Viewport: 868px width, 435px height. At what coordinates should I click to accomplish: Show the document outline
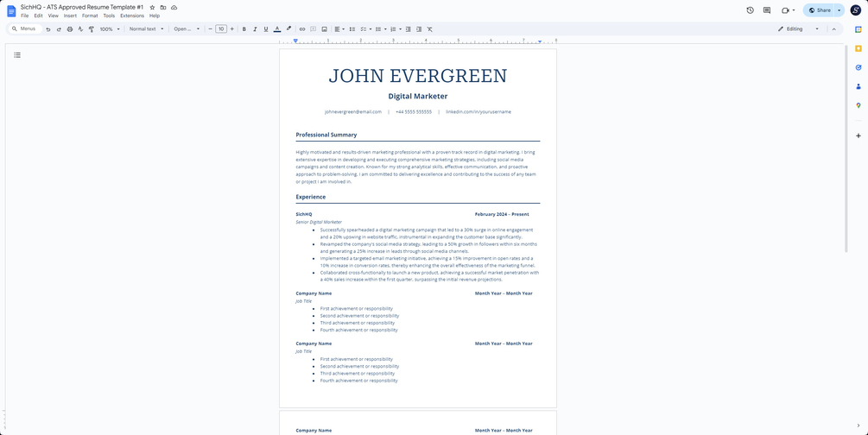pyautogui.click(x=17, y=54)
